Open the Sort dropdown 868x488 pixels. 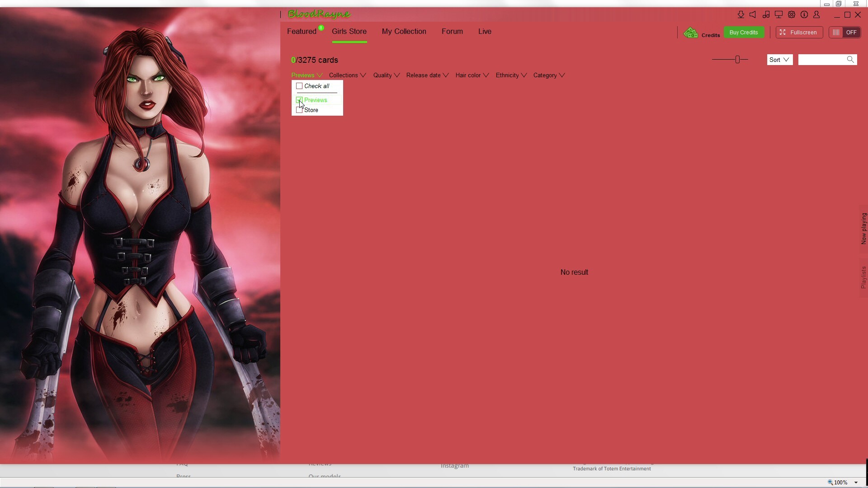(x=780, y=60)
